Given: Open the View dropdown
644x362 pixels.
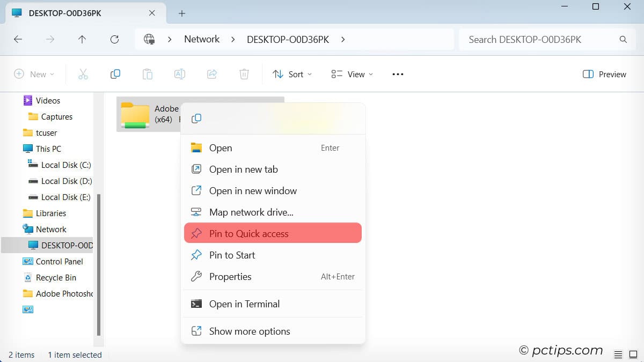Looking at the screenshot, I should coord(352,74).
